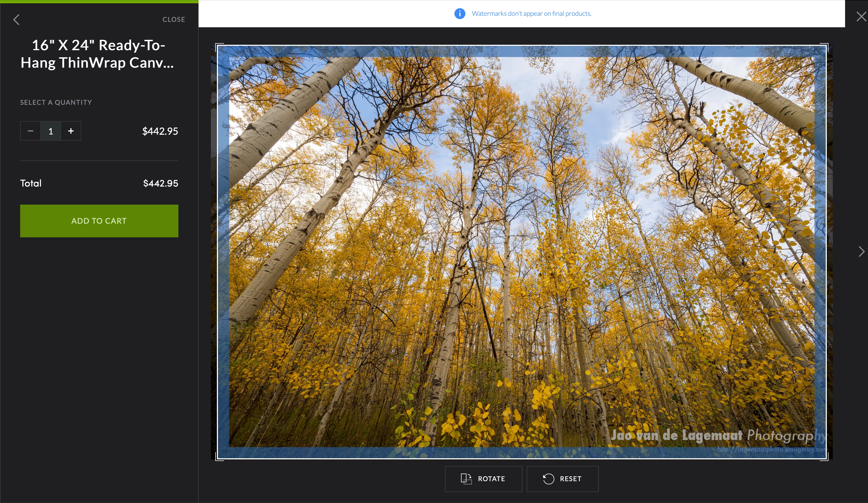The width and height of the screenshot is (868, 503).
Task: Increase quantity with the plus button
Action: 71,131
